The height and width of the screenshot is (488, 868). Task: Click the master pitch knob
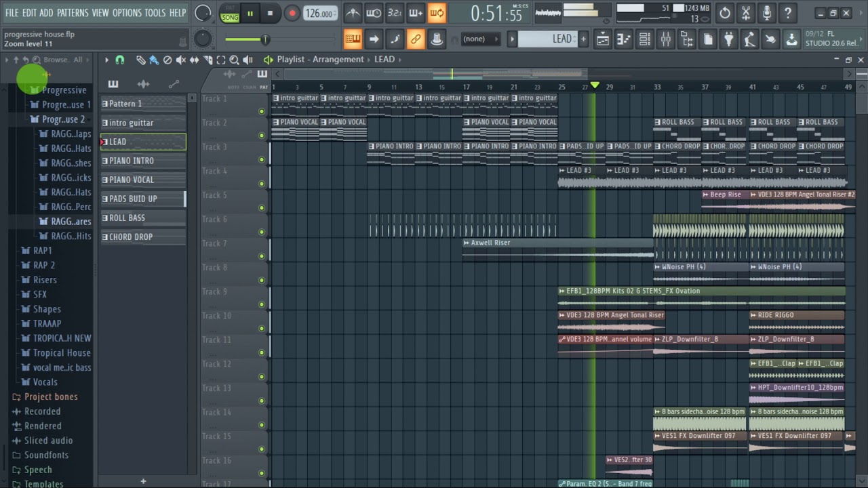click(x=202, y=39)
